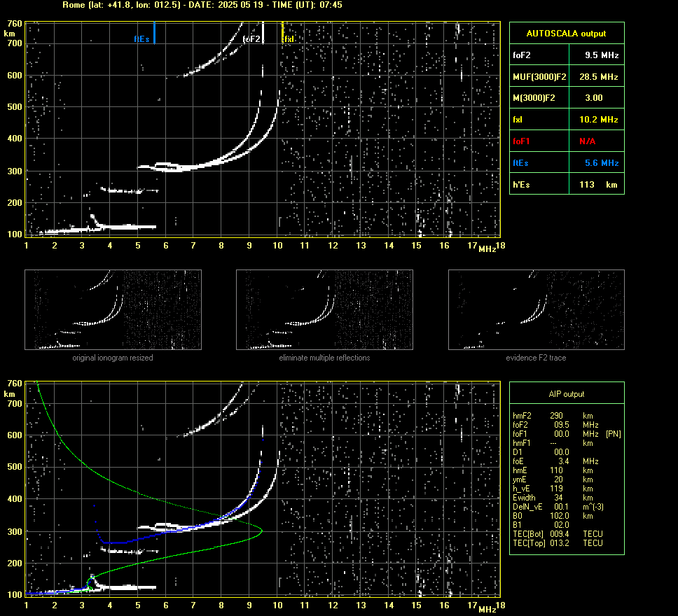This screenshot has height=616, width=678.
Task: Click the blue ftEs marker in top ionogram
Action: click(154, 33)
